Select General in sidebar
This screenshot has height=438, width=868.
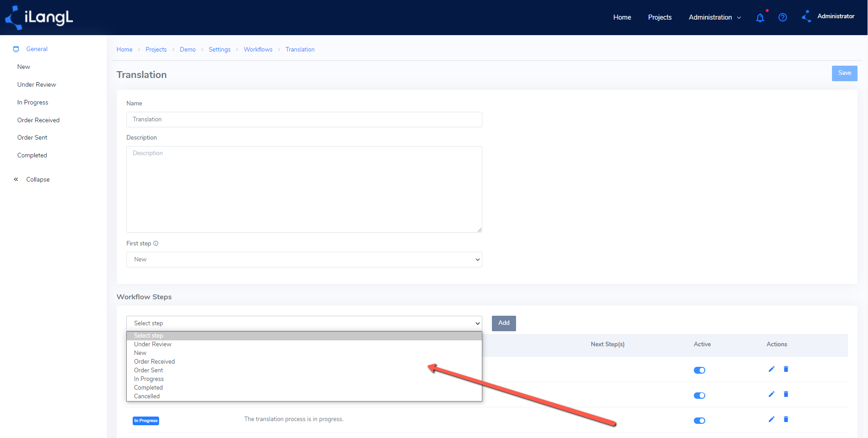pos(37,49)
